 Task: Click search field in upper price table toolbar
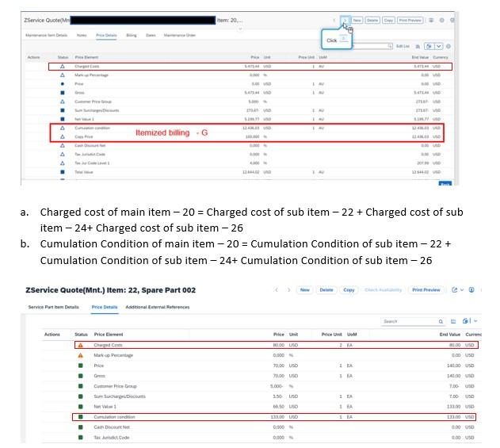(x=372, y=46)
